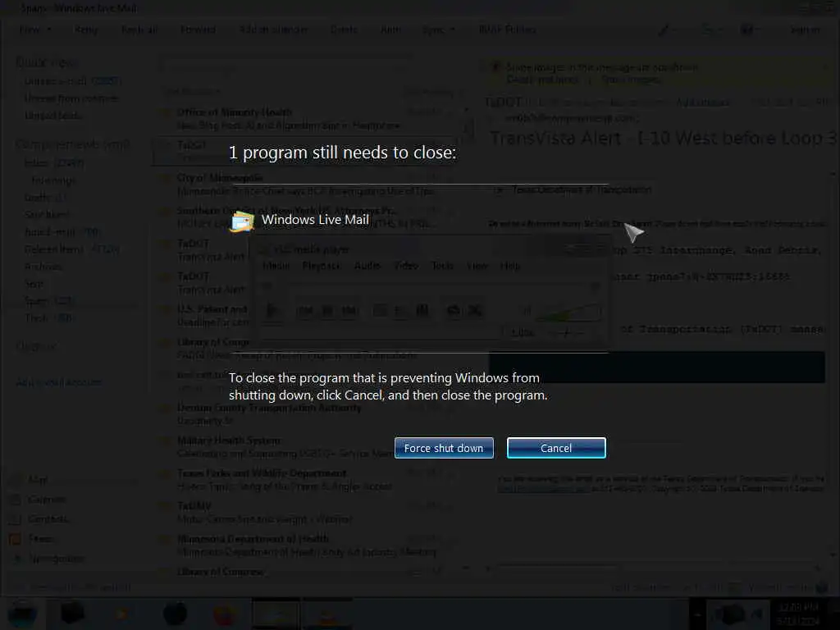840x630 pixels.
Task: Adjust the VLC volume slider
Action: point(568,311)
